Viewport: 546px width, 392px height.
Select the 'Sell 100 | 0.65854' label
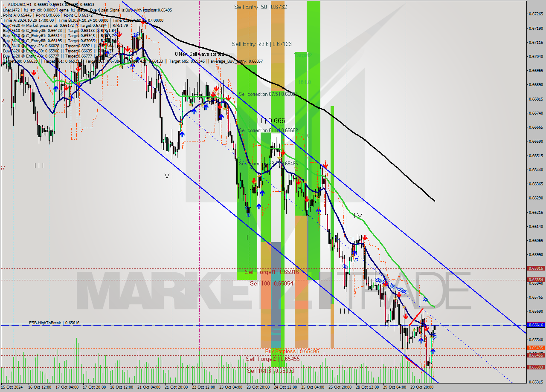(x=272, y=283)
